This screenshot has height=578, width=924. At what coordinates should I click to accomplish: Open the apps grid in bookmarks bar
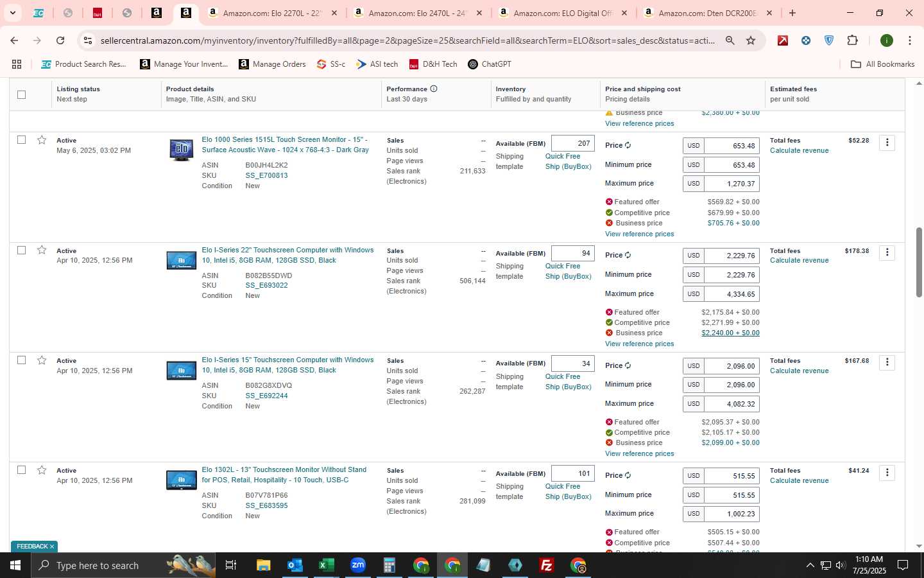tap(17, 64)
